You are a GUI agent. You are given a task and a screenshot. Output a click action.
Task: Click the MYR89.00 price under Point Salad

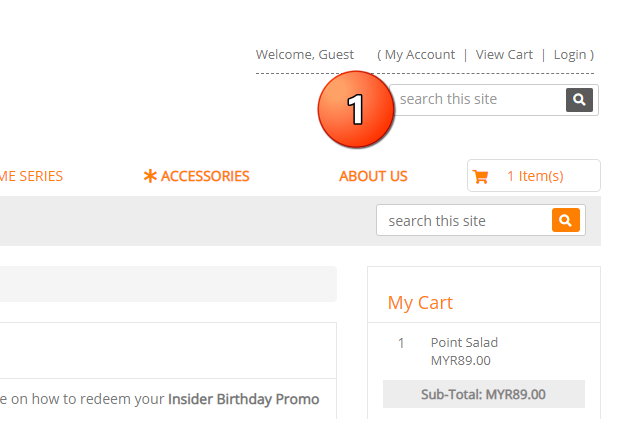(x=460, y=361)
